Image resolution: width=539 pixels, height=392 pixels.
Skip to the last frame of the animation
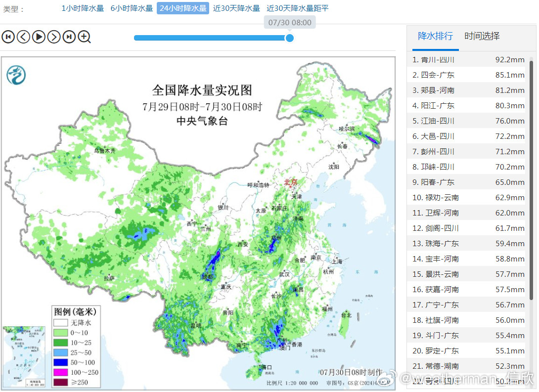coord(69,37)
